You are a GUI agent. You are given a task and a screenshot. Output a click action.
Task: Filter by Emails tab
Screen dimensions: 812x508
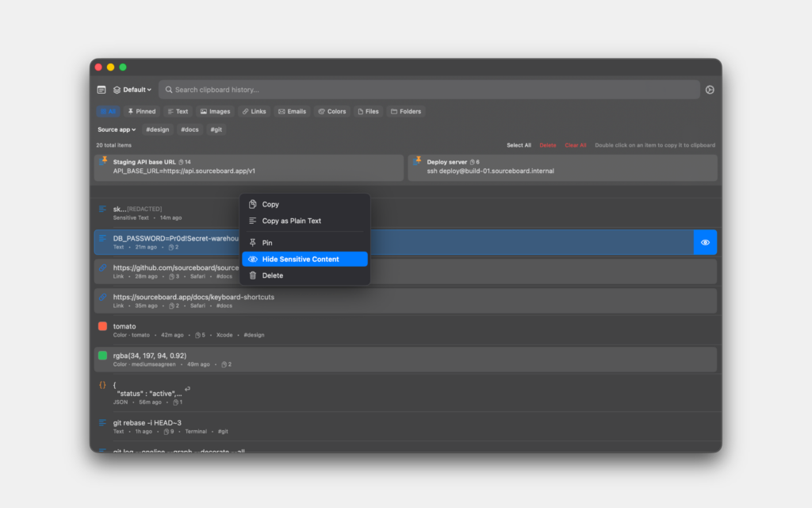click(292, 111)
